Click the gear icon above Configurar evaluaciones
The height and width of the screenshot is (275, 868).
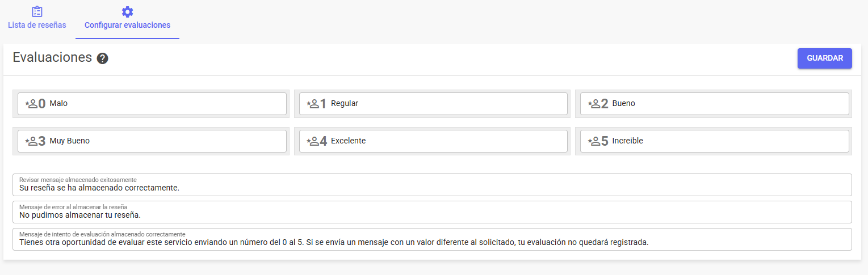coord(127,11)
